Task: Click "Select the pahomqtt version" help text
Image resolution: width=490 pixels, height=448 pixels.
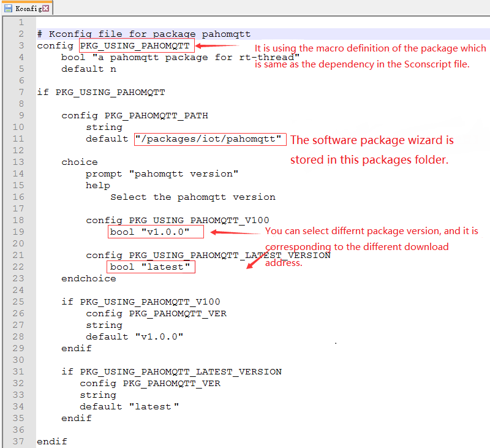Action: pyautogui.click(x=192, y=197)
